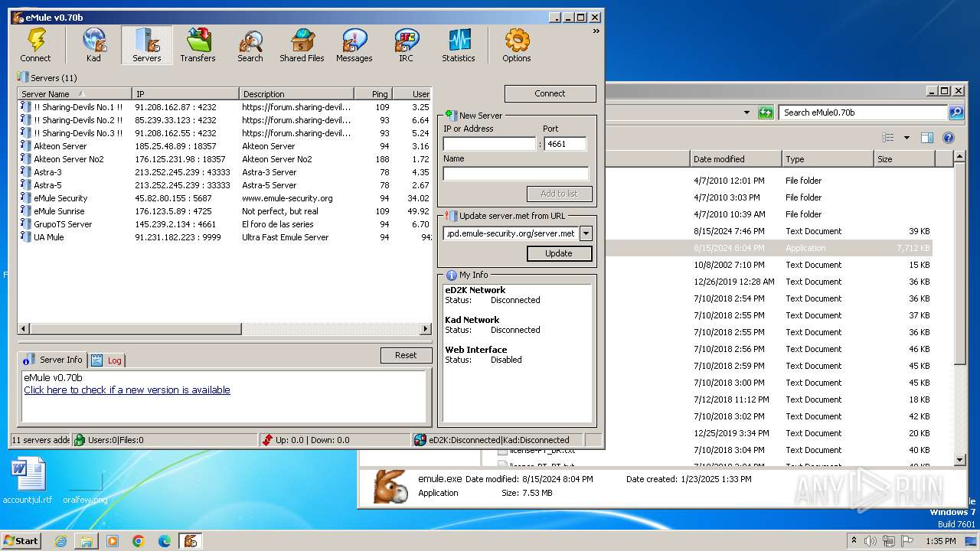Screen dimensions: 980x551
Task: Select the eMule Security server row
Action: (x=225, y=198)
